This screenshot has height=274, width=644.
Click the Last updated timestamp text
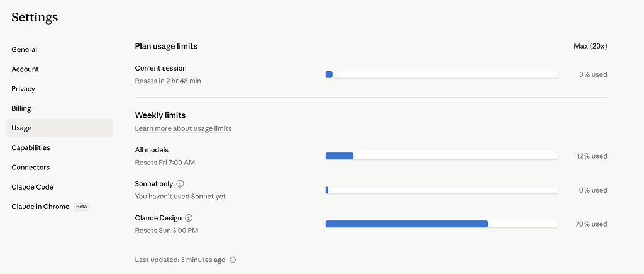[x=180, y=260]
